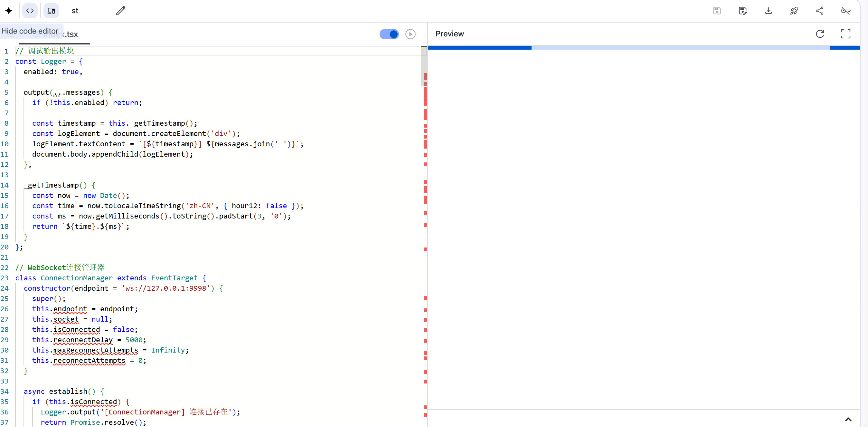The height and width of the screenshot is (427, 868).
Task: Deploy the app with rocket icon
Action: click(x=794, y=11)
